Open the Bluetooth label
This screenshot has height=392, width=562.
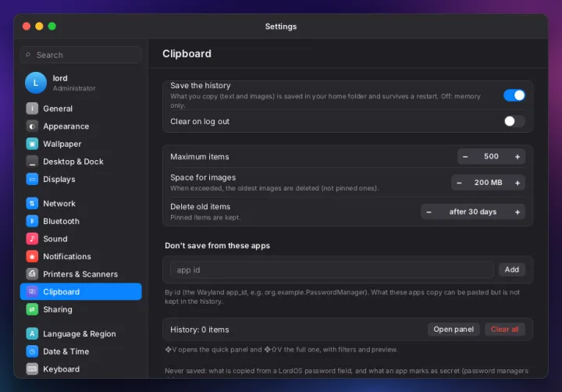click(x=62, y=221)
